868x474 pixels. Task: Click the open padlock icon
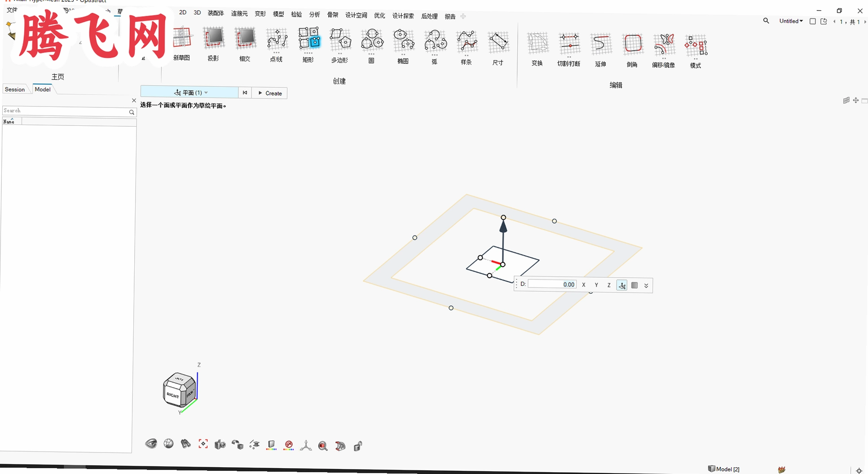tap(358, 446)
